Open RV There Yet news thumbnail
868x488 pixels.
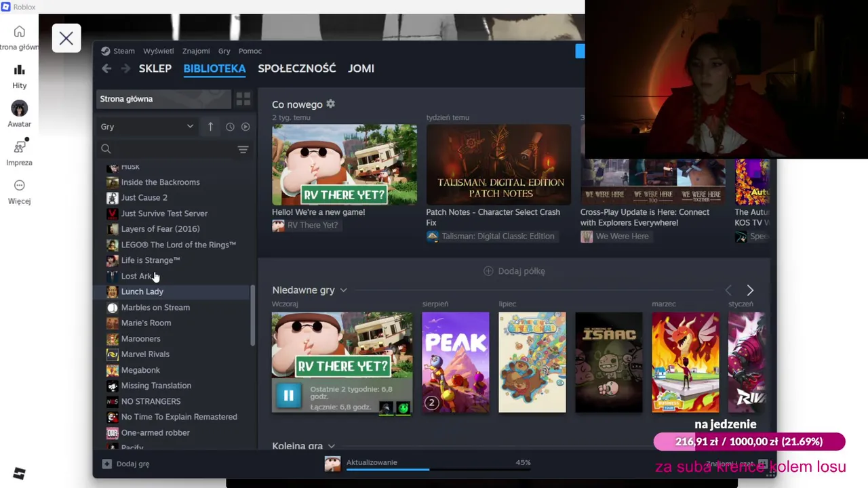tap(344, 165)
